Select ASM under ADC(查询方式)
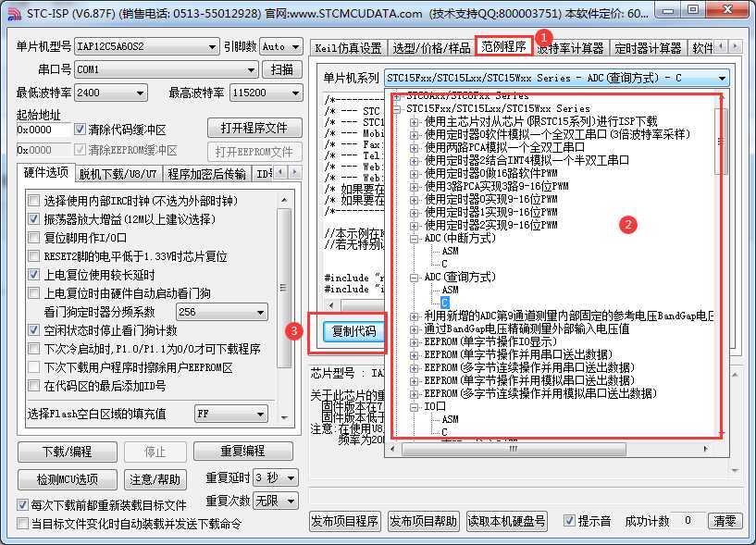Viewport: 756px width, 545px height. pyautogui.click(x=451, y=290)
